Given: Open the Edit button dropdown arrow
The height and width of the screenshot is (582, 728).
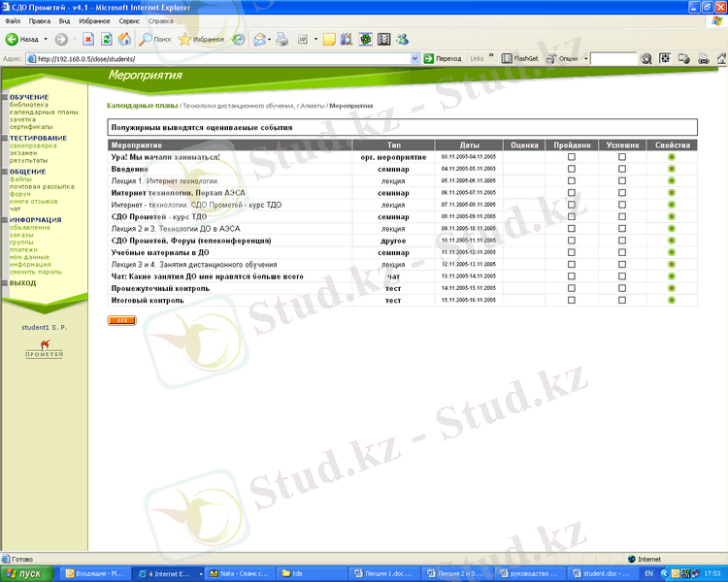Looking at the screenshot, I should coord(315,40).
